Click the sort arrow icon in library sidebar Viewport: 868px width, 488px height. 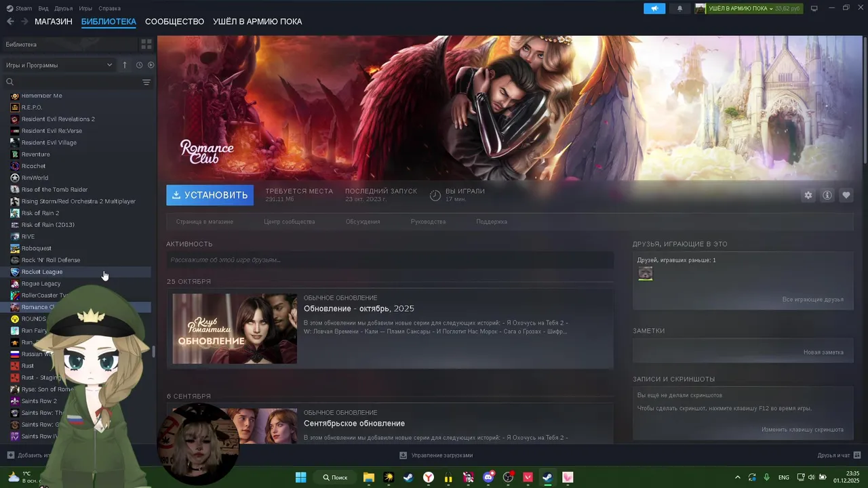[125, 65]
